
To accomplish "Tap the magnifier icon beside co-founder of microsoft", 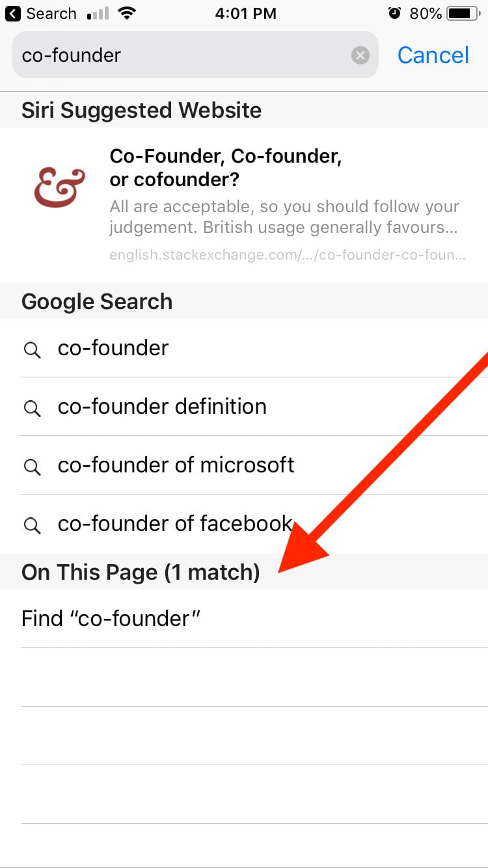I will pos(32,467).
